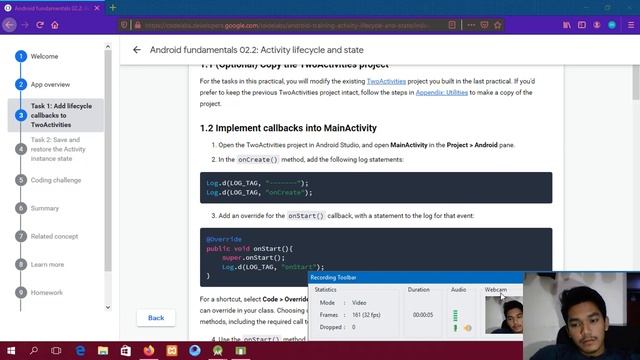
Task: Click the page vertical scrollbar thumb
Action: click(636, 82)
